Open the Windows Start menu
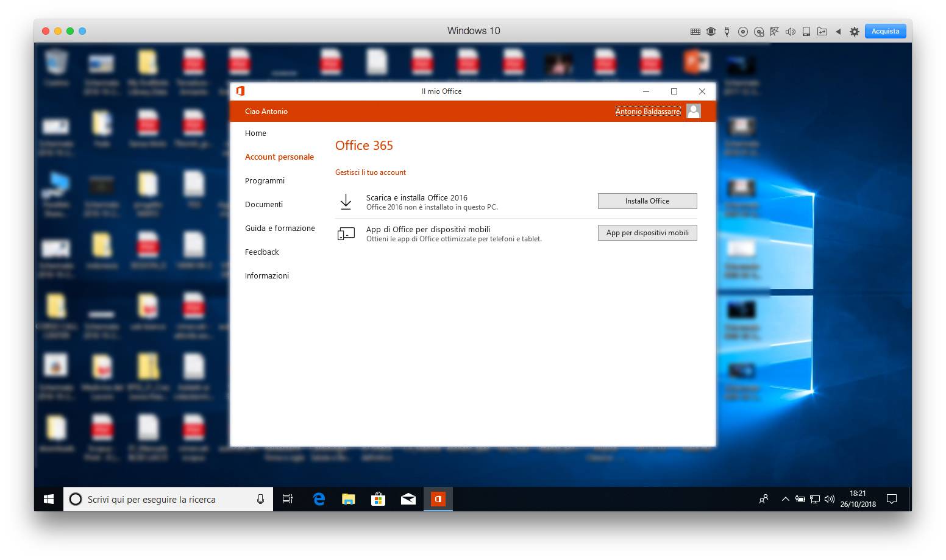 tap(49, 500)
